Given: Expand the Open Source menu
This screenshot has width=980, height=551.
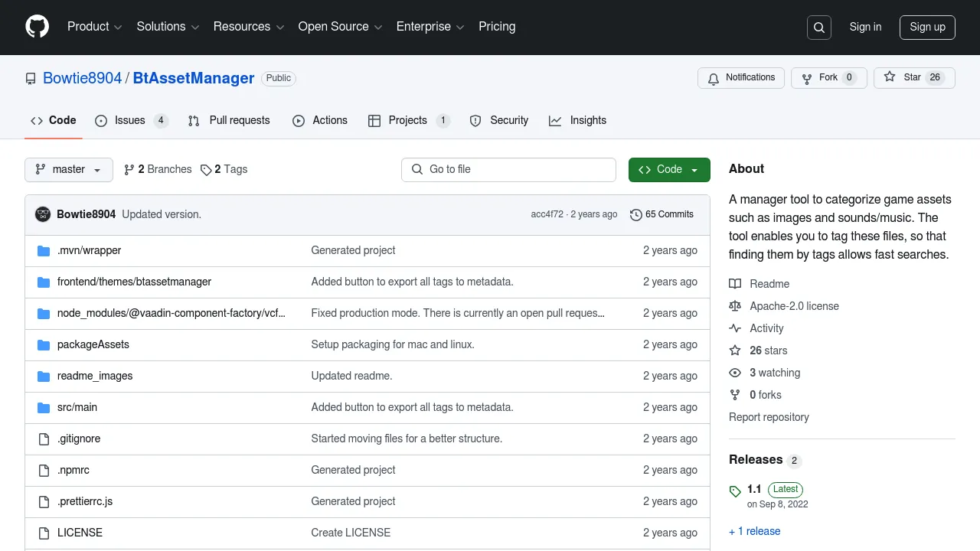Looking at the screenshot, I should 341,27.
